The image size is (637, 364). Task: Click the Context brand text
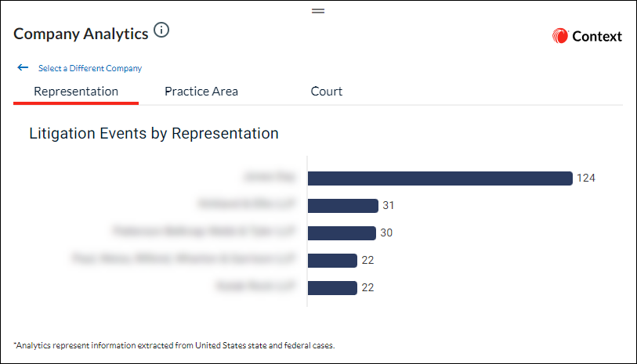tap(597, 37)
